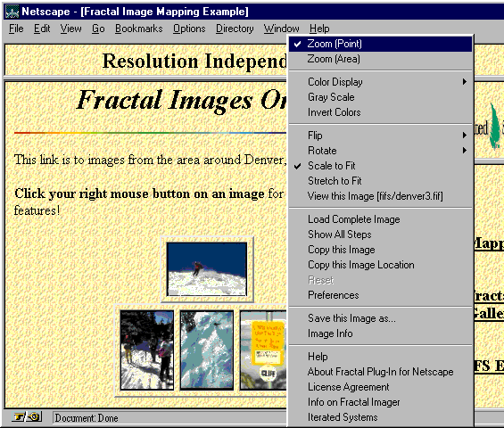This screenshot has height=428, width=504.
Task: Open the Directory menu
Action: [x=235, y=29]
